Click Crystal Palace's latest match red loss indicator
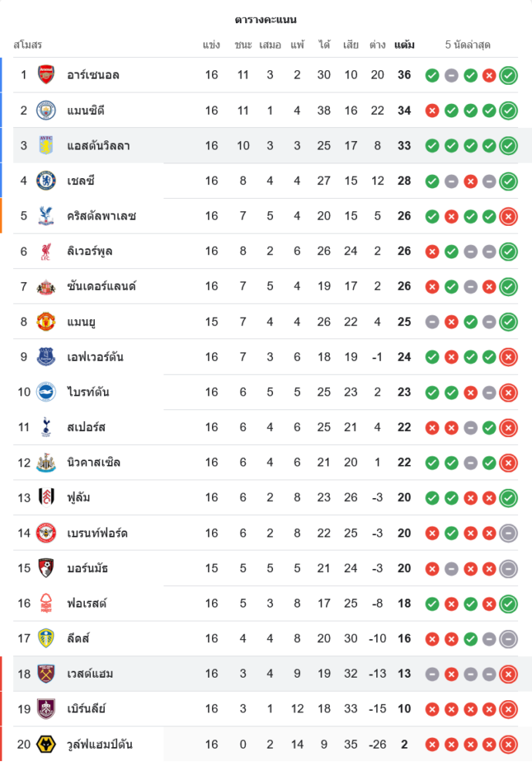 point(508,217)
